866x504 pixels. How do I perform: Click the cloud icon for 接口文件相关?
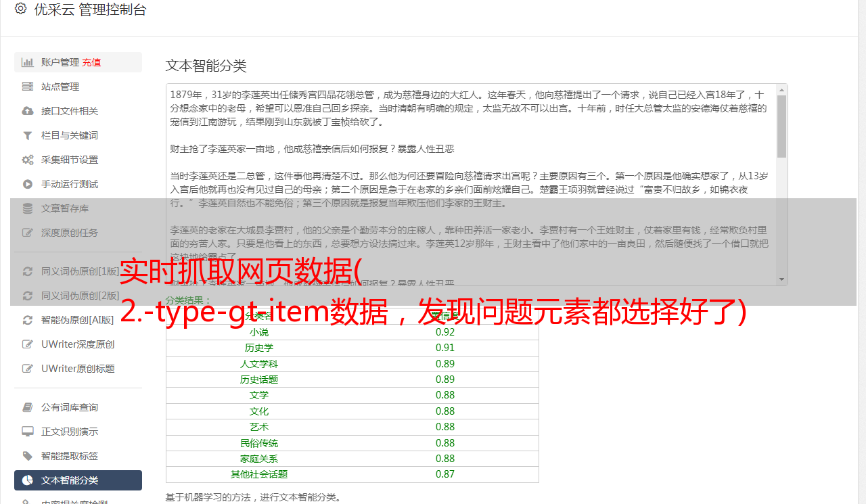pyautogui.click(x=28, y=111)
